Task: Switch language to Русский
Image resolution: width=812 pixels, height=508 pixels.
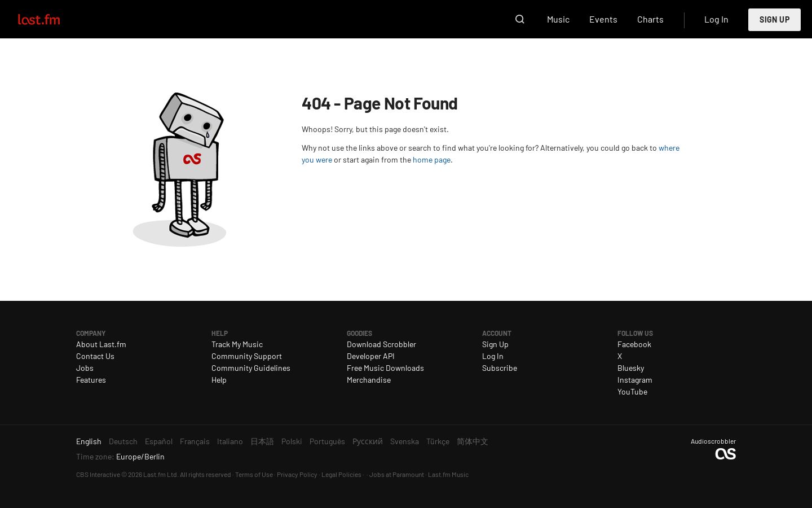Action: coord(368,441)
